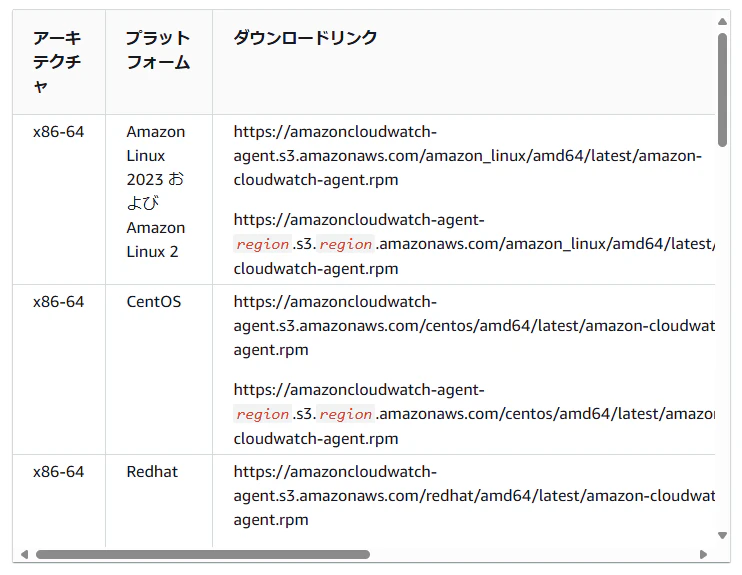Viewport: 742px width, 575px height.
Task: Click the global redhat amd64 rpm URL
Action: pyautogui.click(x=474, y=495)
